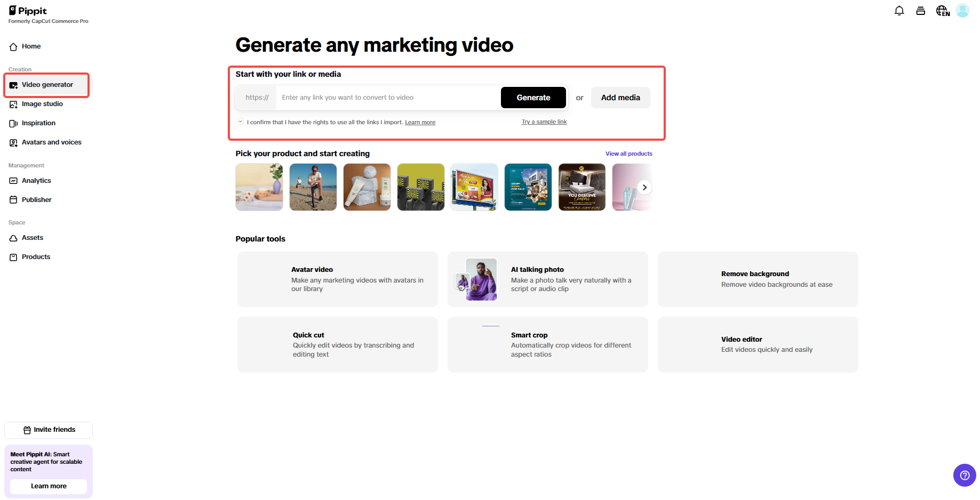Open your profile avatar menu
The image size is (980, 500).
point(963,10)
